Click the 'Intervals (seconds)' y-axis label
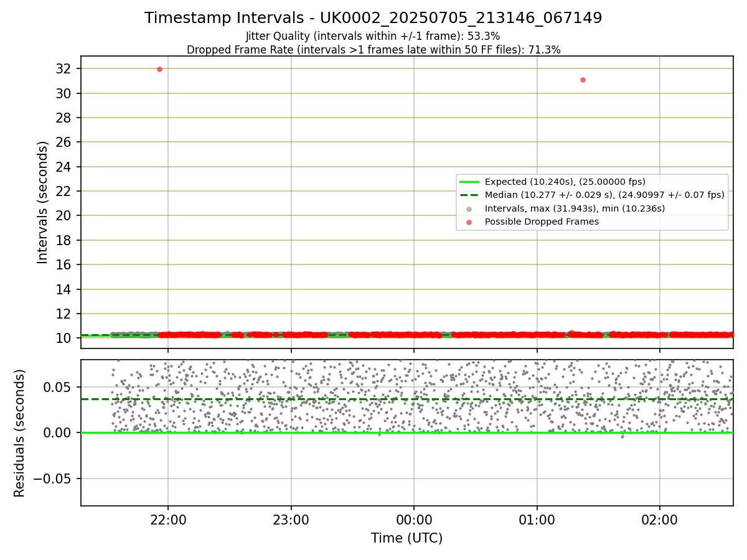747x560 pixels. tap(42, 202)
